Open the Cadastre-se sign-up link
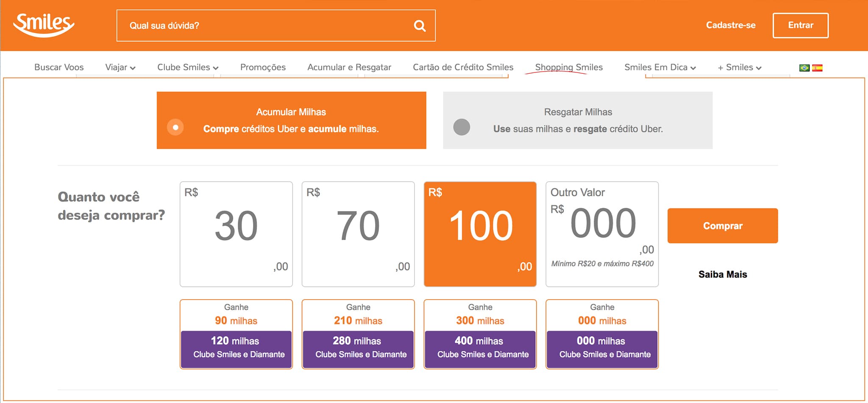Image resolution: width=868 pixels, height=403 pixels. pos(731,25)
